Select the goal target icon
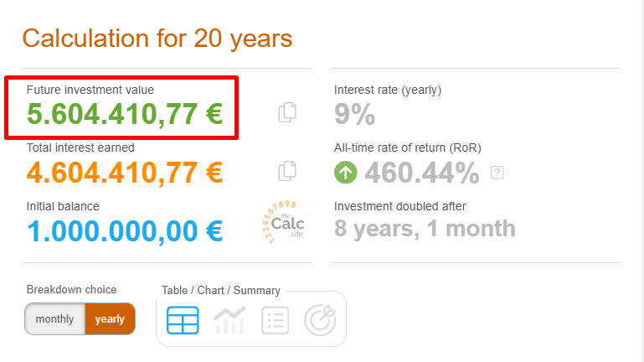The image size is (644, 362). (x=321, y=320)
